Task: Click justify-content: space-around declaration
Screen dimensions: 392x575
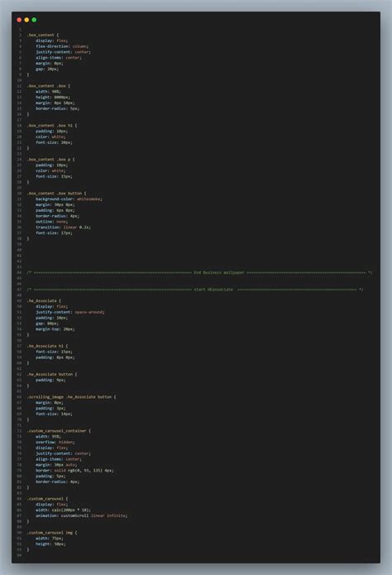Action: [70, 312]
